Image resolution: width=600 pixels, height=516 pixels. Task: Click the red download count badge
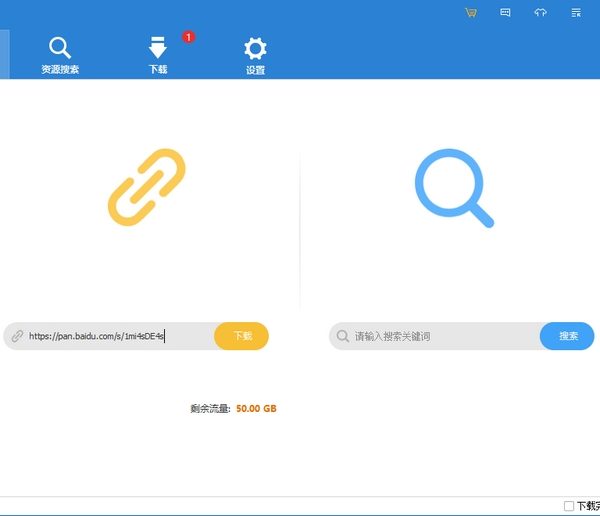coord(188,37)
